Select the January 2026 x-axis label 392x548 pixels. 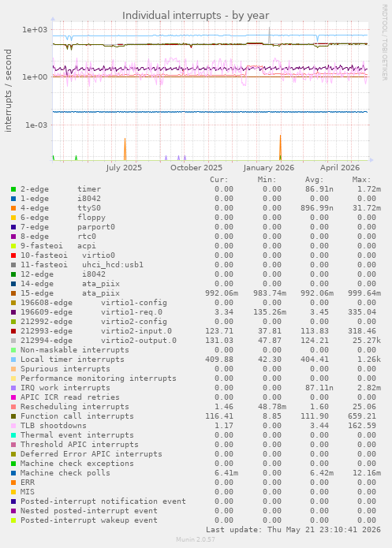coord(268,168)
